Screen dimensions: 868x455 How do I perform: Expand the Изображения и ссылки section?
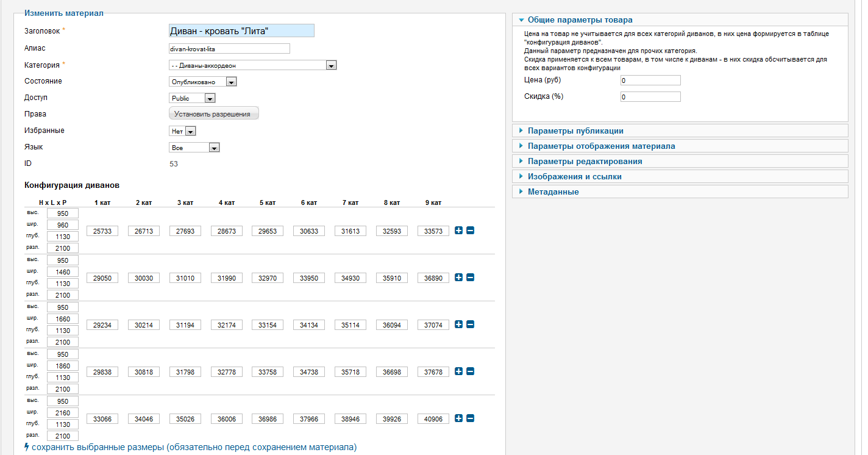pyautogui.click(x=574, y=176)
